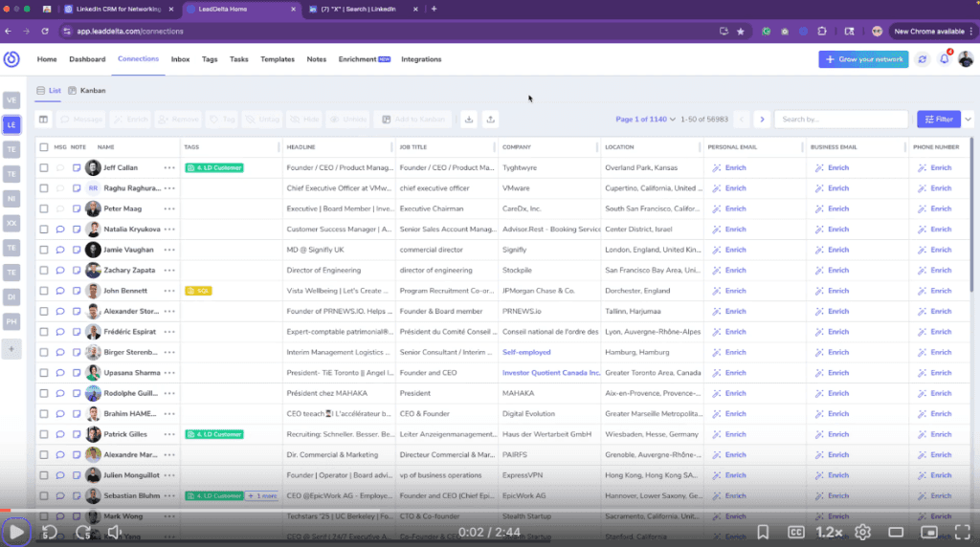Go to next page arrow
Viewport: 980px width, 547px height.
pos(762,120)
